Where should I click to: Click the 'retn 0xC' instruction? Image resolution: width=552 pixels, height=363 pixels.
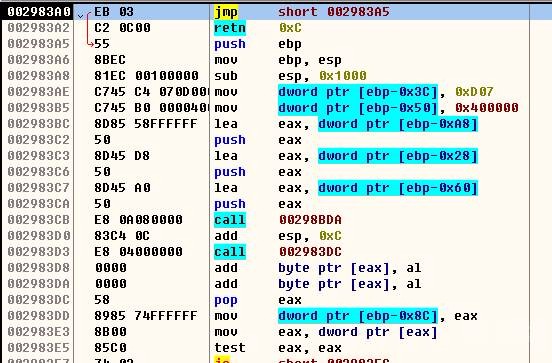pos(258,28)
